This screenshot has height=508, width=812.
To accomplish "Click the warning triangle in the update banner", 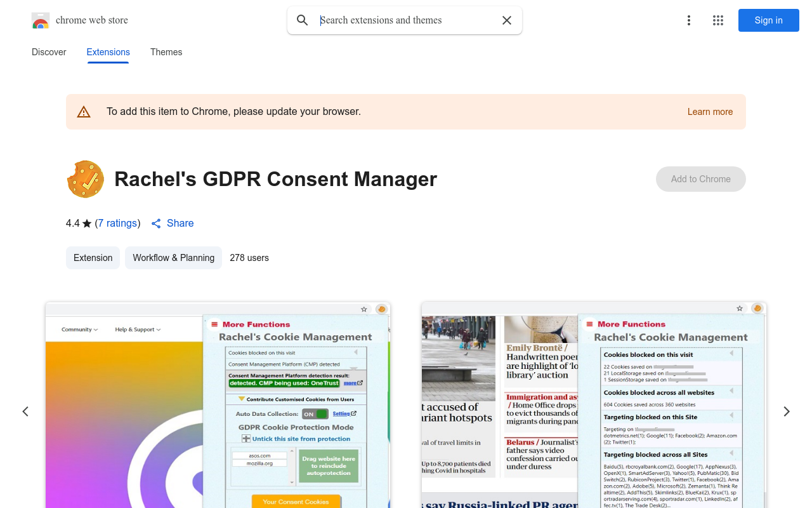I will click(x=84, y=111).
